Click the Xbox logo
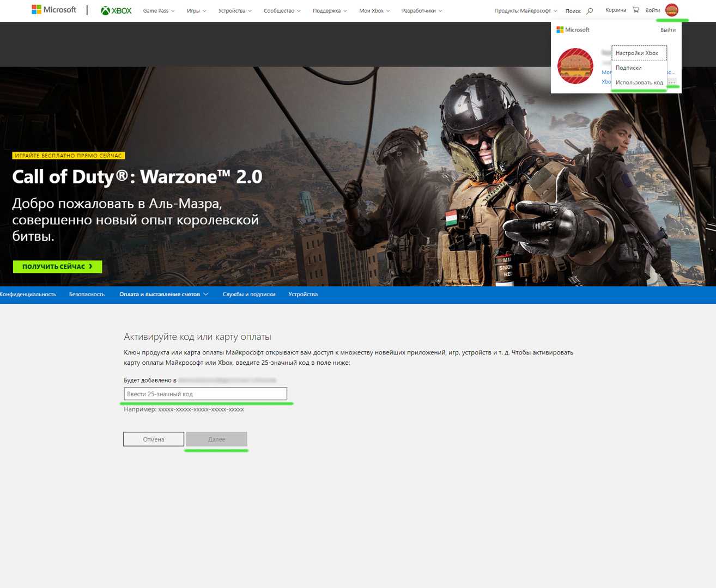716x588 pixels. click(116, 10)
